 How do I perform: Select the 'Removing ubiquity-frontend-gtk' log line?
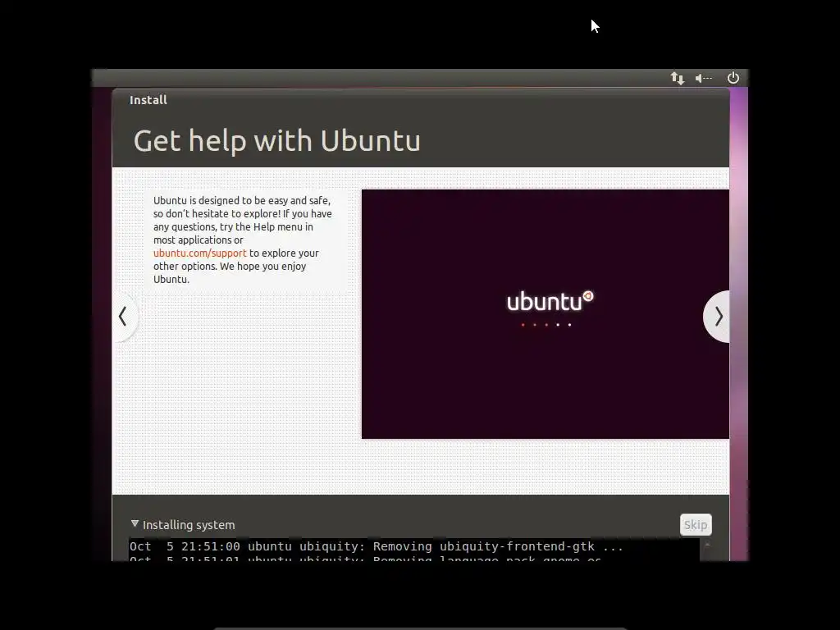(x=376, y=546)
